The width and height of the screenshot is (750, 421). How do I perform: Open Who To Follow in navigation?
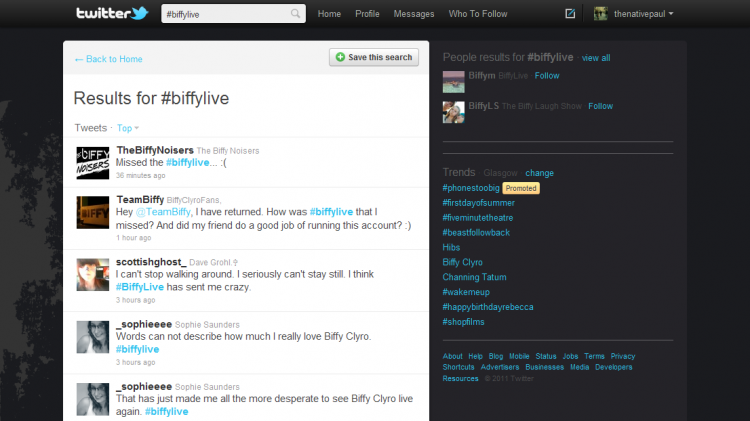[x=478, y=14]
